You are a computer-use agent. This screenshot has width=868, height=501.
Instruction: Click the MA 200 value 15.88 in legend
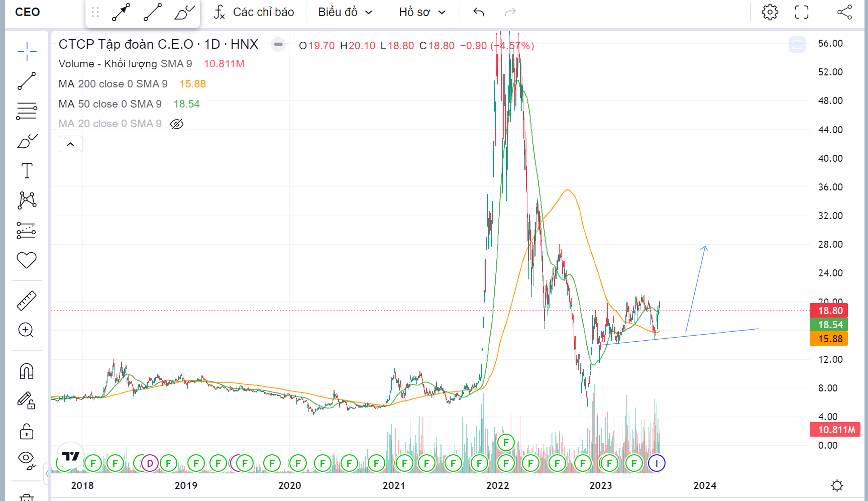click(x=193, y=84)
